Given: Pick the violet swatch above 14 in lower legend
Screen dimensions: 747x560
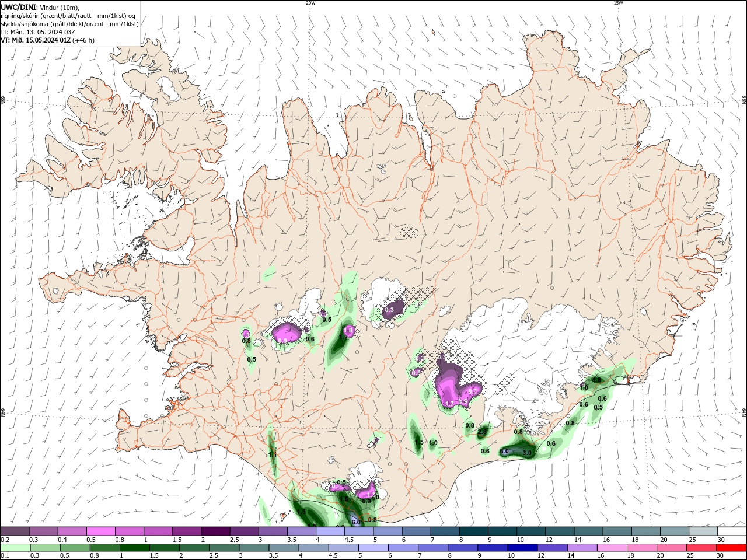Looking at the screenshot, I should [x=582, y=548].
